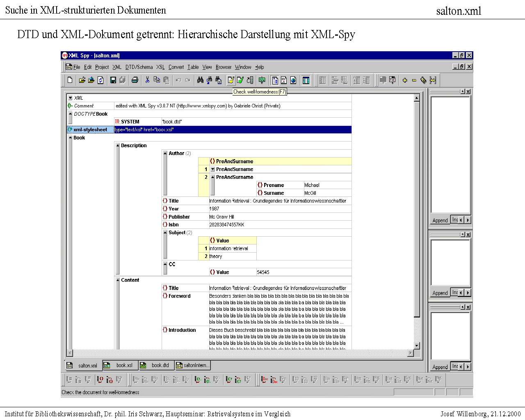Open the DTD/Schema menu
The height and width of the screenshot is (420, 525).
(x=139, y=67)
